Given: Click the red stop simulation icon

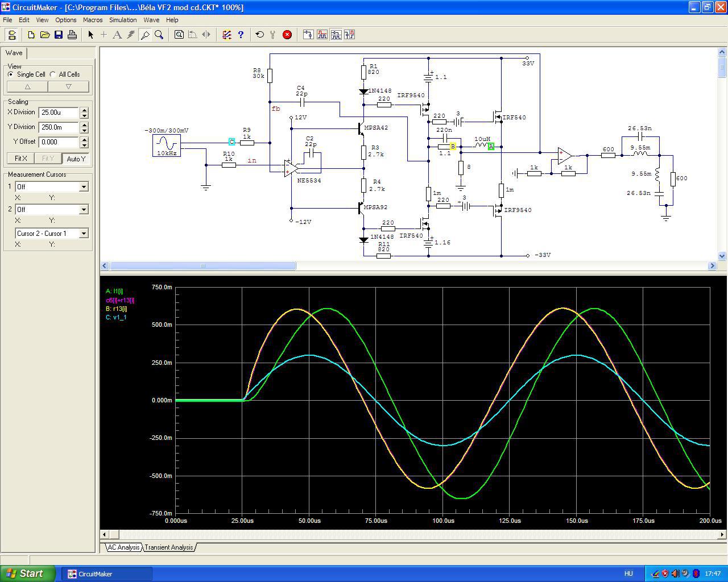Looking at the screenshot, I should click(287, 35).
